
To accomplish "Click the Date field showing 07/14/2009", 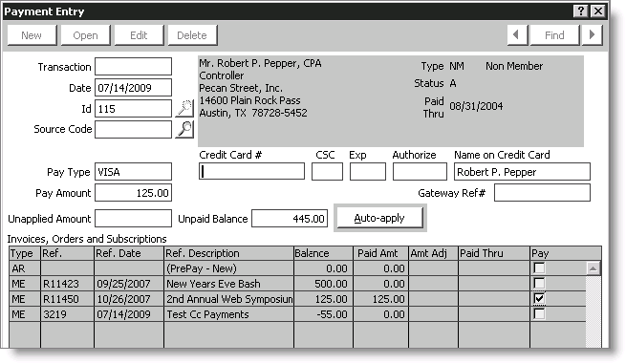I will tap(134, 87).
